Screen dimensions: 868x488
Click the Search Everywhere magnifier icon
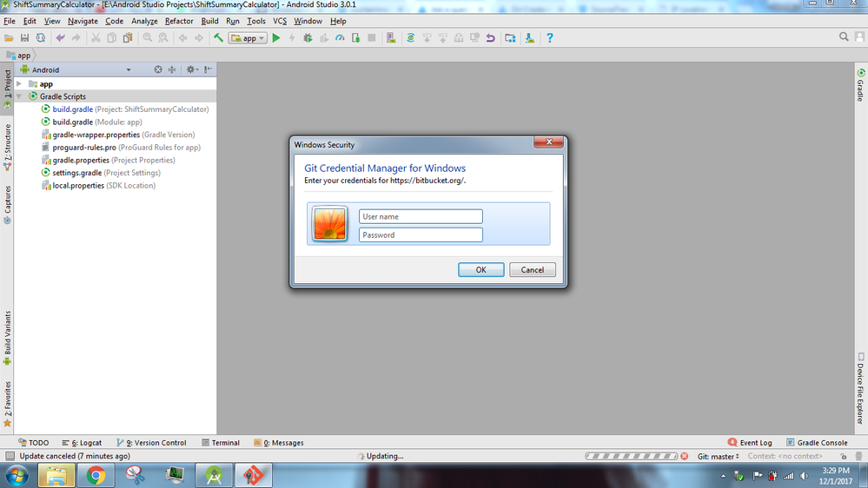[844, 36]
